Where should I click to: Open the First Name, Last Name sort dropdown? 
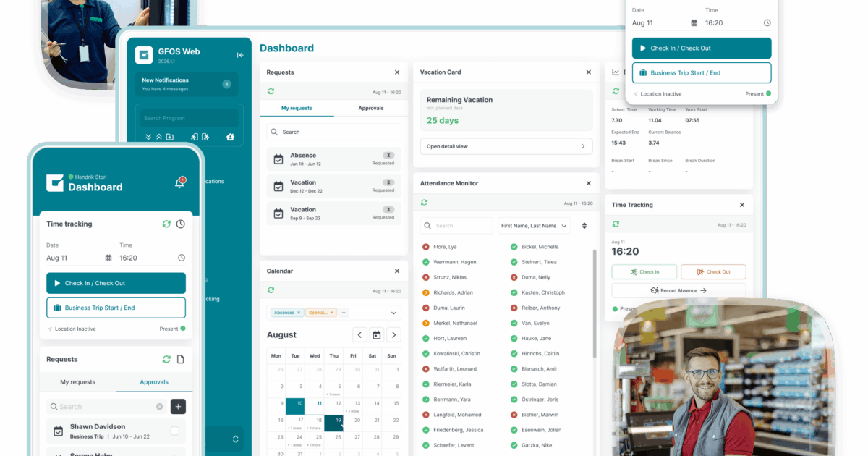[x=534, y=226]
